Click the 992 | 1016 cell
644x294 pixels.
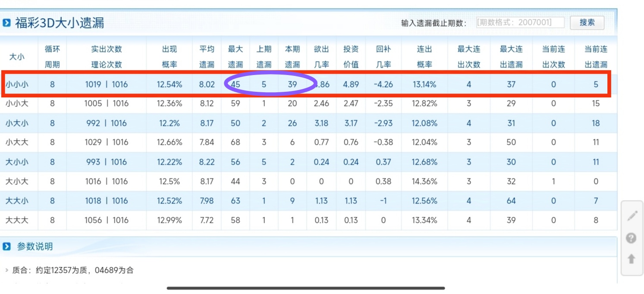[107, 123]
